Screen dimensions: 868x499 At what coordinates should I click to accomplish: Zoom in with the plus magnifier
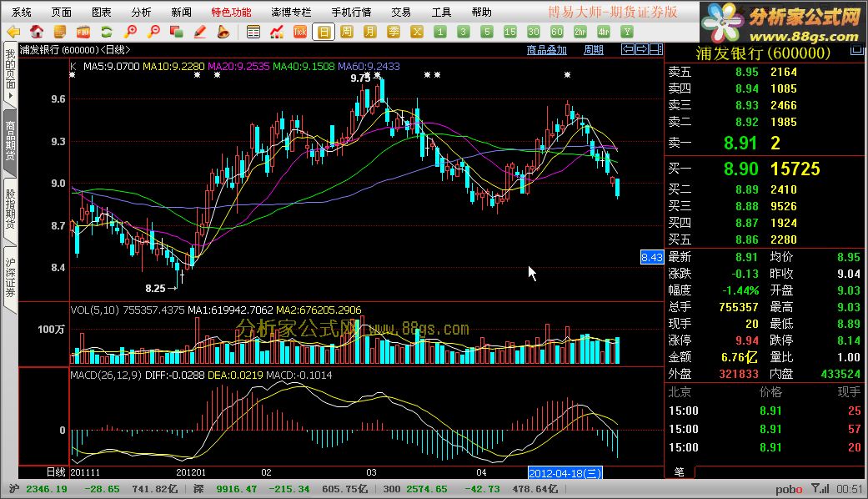click(x=130, y=32)
